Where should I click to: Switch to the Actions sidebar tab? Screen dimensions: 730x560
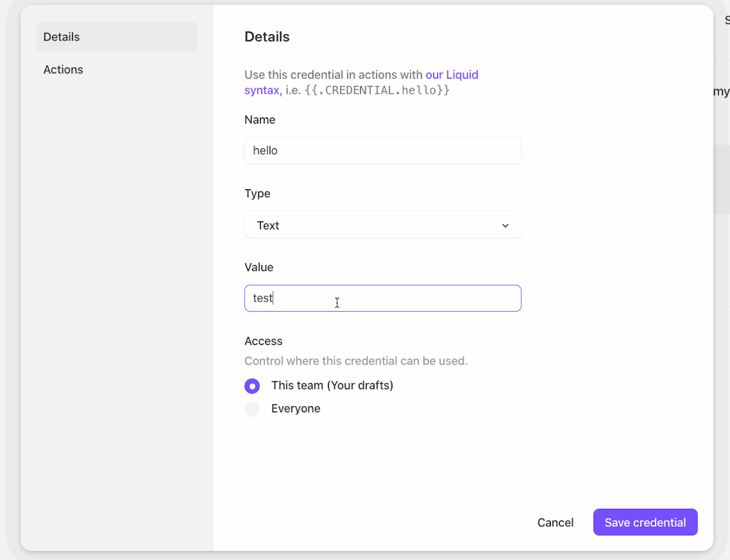(x=63, y=70)
